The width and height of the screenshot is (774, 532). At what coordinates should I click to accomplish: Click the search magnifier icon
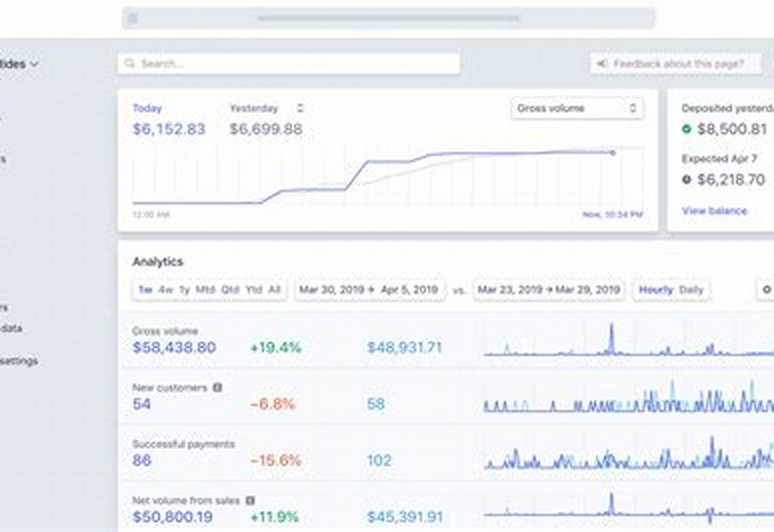click(130, 63)
